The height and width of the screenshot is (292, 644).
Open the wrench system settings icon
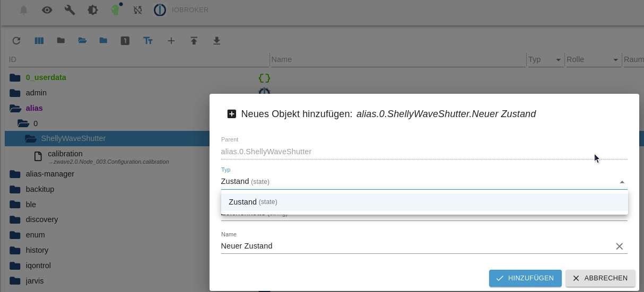point(69,10)
